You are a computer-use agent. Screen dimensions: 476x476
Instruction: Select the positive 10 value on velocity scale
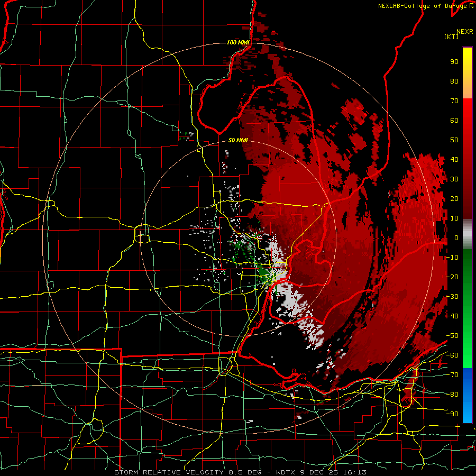[x=454, y=218]
